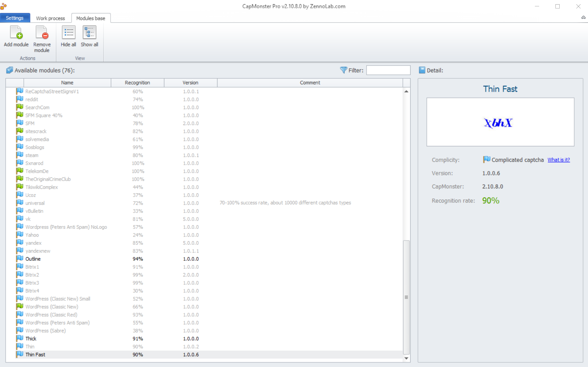
Task: Sort modules by Version column header
Action: tap(191, 83)
